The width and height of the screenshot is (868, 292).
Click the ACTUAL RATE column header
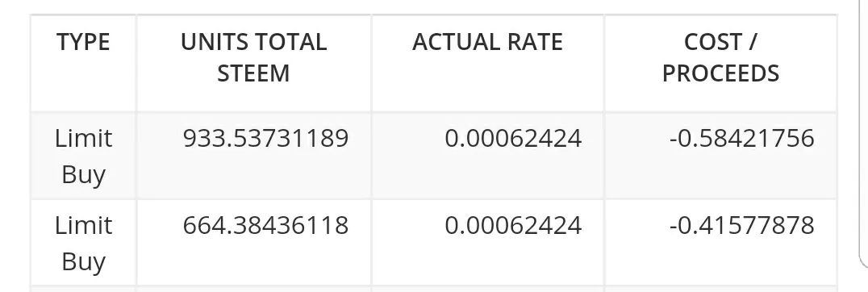487,42
